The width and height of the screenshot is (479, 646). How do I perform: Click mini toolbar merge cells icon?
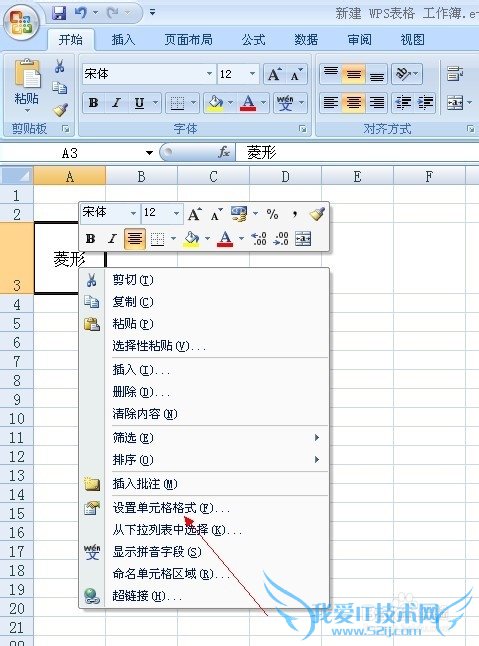click(x=303, y=239)
